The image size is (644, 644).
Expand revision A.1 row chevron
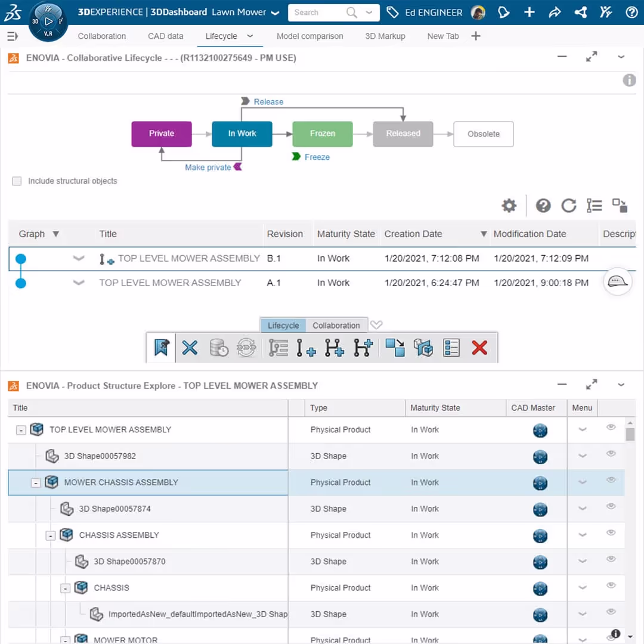[x=79, y=283]
